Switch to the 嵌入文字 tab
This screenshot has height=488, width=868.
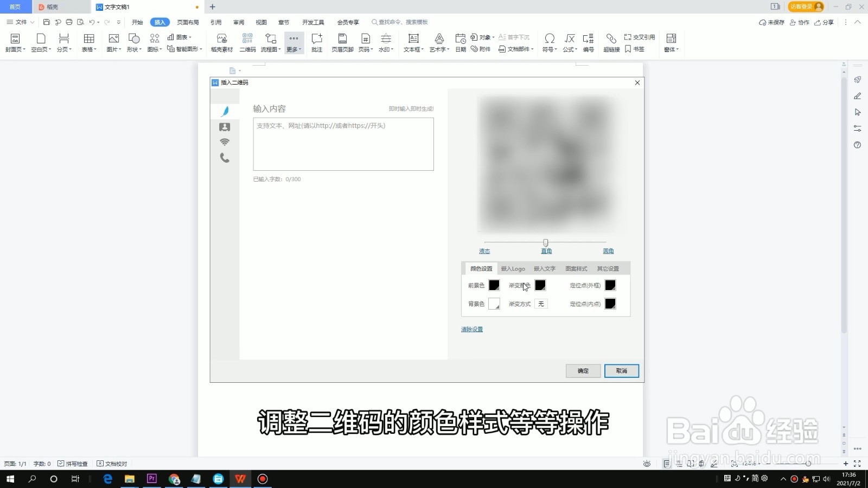click(x=544, y=268)
